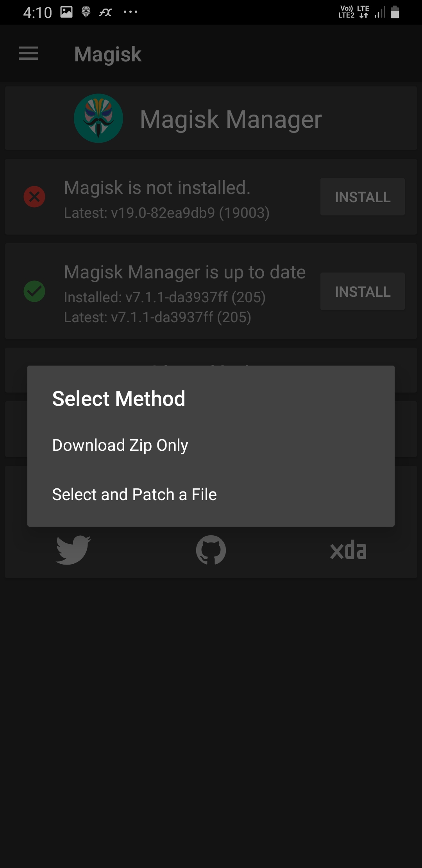Tap the three-dots notification overflow
422x868 pixels.
[x=131, y=12]
